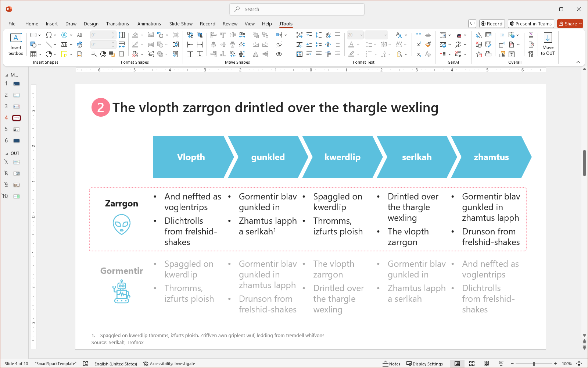Open the omega symbol dropdown

tap(55, 35)
